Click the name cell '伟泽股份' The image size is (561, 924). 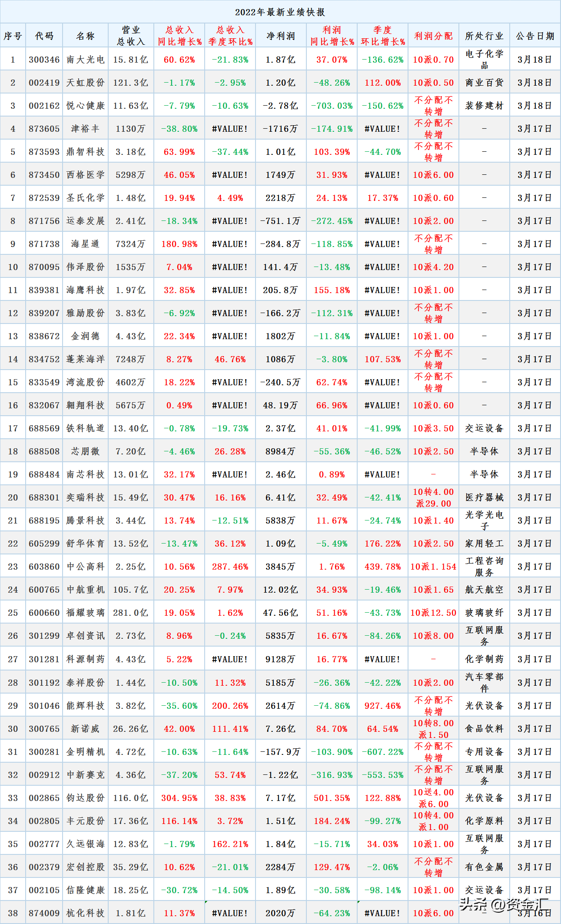(x=86, y=267)
